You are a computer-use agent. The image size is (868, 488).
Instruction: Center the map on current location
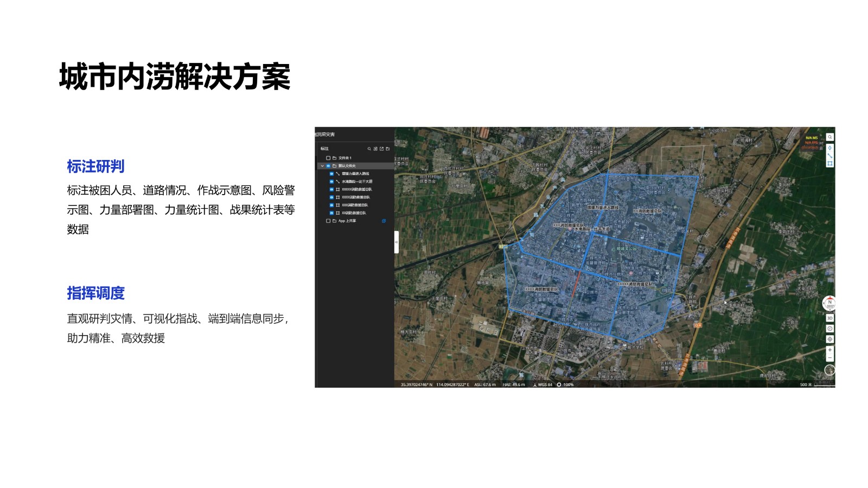click(x=829, y=339)
